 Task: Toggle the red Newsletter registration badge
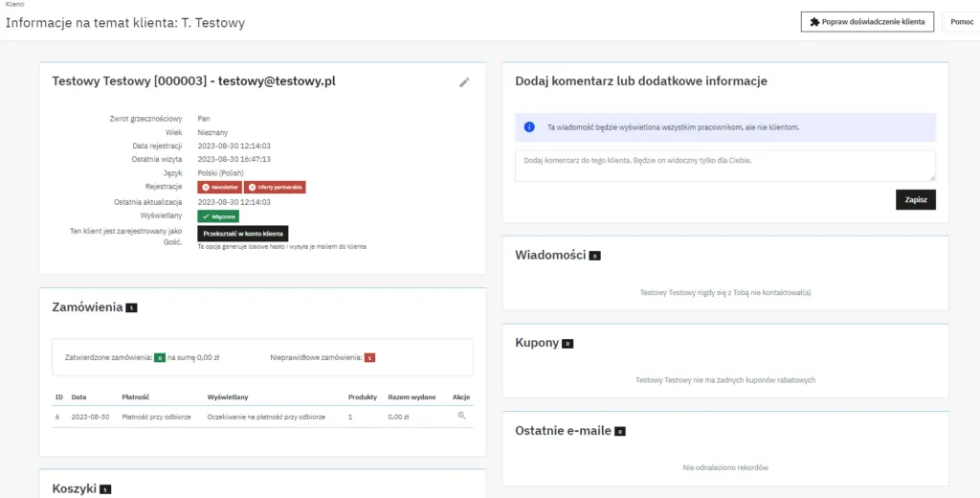(x=219, y=188)
